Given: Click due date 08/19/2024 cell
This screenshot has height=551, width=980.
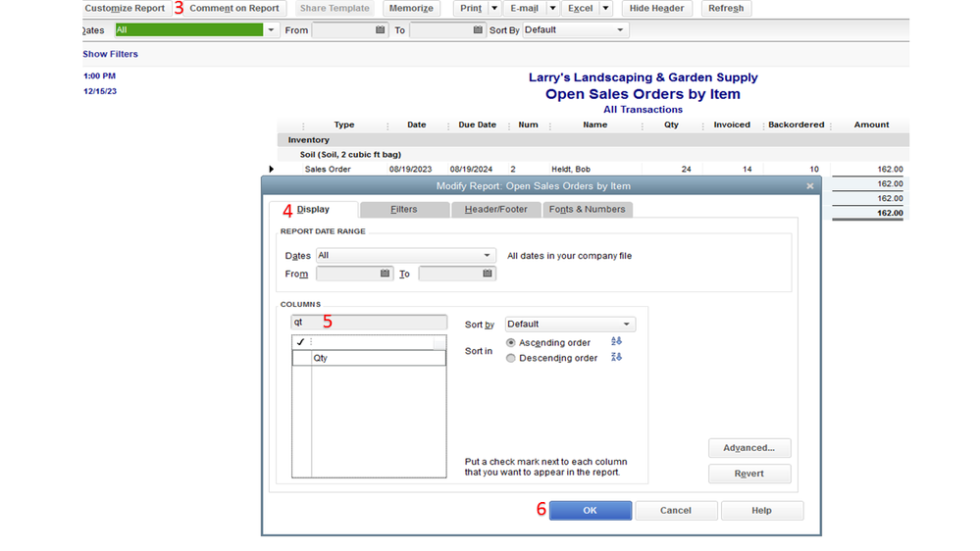Looking at the screenshot, I should (471, 170).
